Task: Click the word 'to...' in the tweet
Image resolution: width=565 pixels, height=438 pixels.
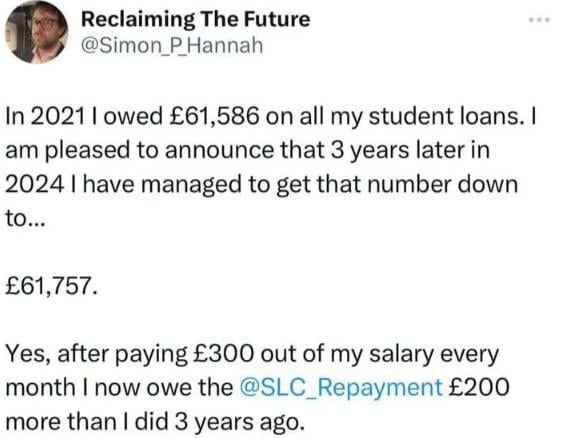Action: point(25,218)
